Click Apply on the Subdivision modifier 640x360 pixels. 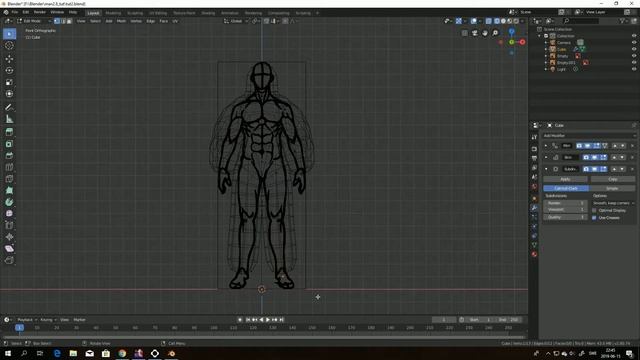pos(565,179)
